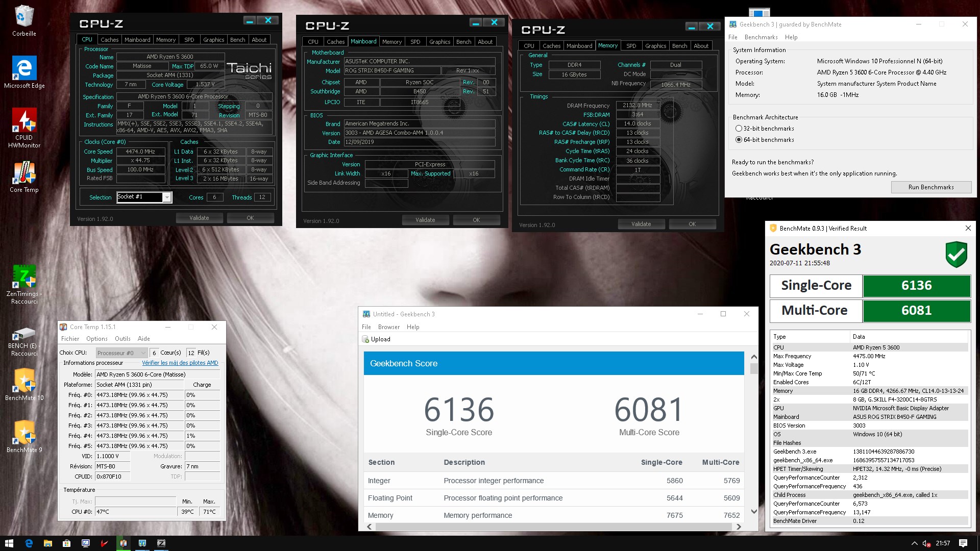Open the Action Center notifications icon

click(963, 543)
